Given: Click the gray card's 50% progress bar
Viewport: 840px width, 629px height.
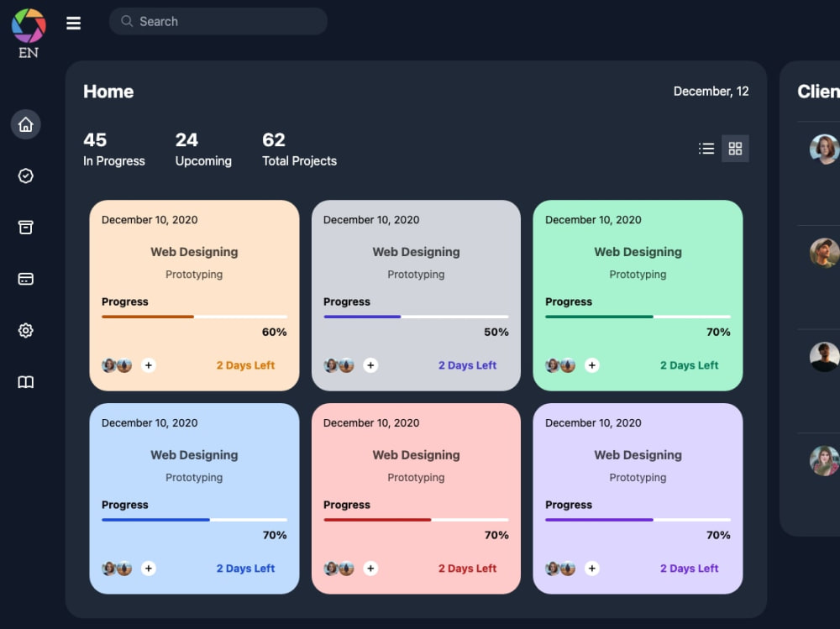Looking at the screenshot, I should point(417,317).
